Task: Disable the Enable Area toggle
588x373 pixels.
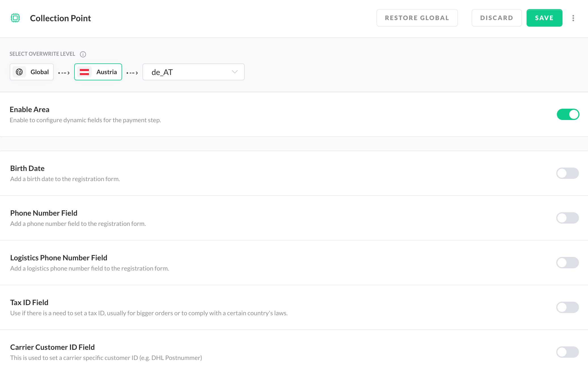Action: [568, 114]
